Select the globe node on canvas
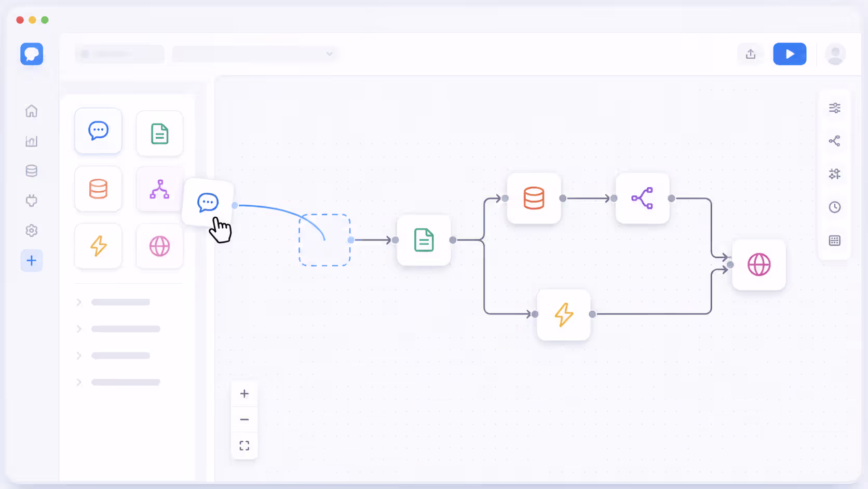Image resolution: width=868 pixels, height=489 pixels. tap(759, 265)
